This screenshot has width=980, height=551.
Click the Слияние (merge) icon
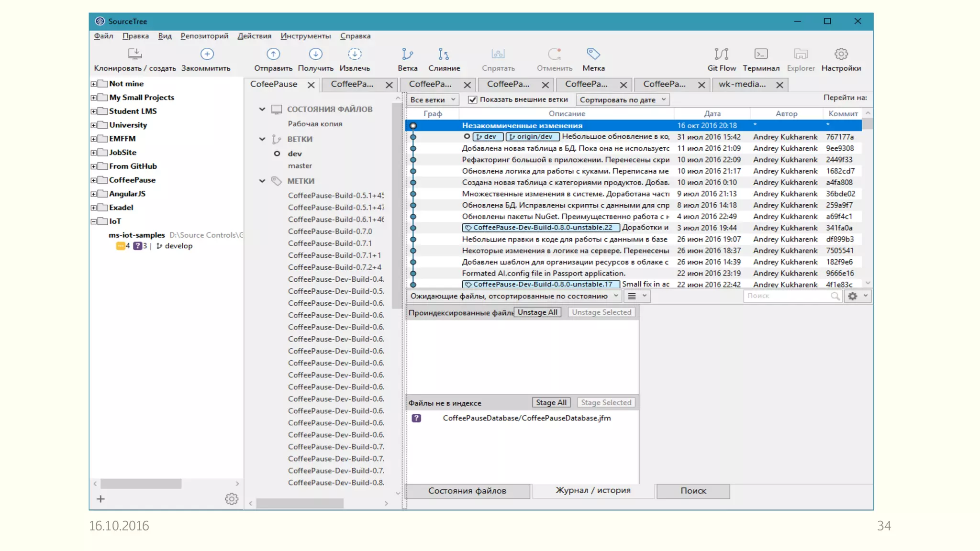pyautogui.click(x=444, y=54)
